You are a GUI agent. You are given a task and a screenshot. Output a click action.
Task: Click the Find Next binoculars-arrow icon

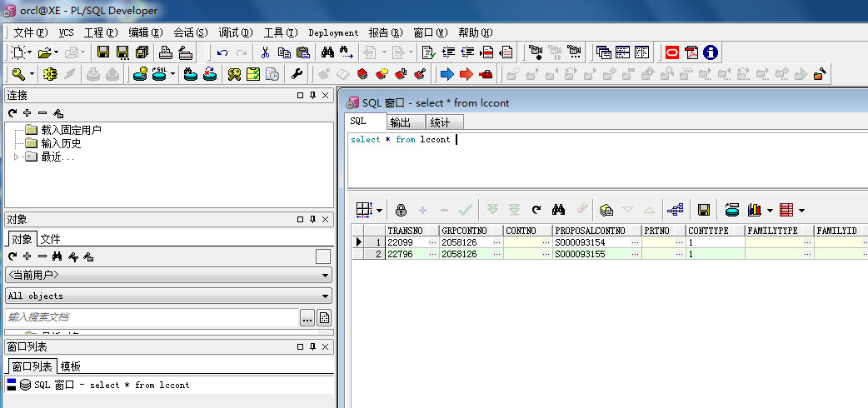click(x=347, y=52)
